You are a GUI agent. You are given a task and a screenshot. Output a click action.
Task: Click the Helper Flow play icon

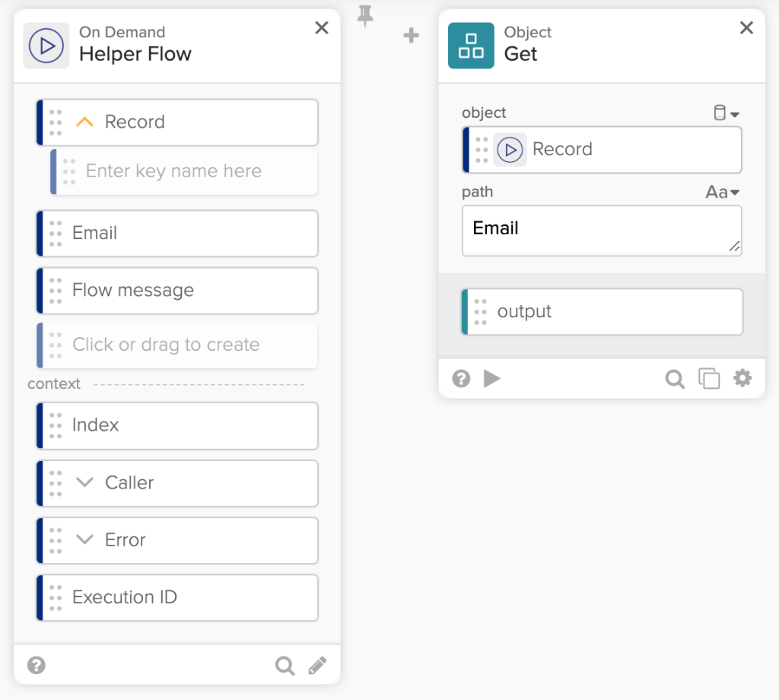pyautogui.click(x=46, y=46)
